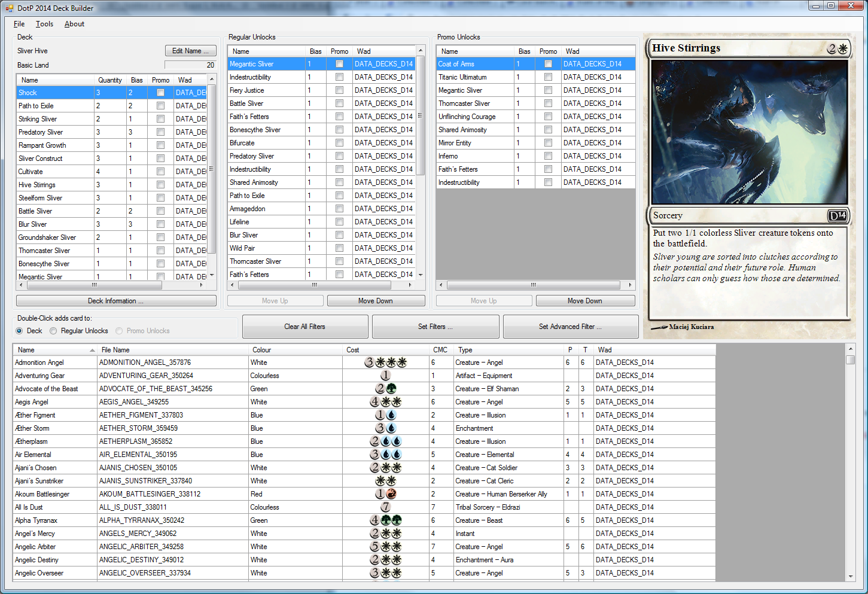Screen dimensions: 868x594
Task: Click the artist brush icon beside Maciej Kuciara
Action: (x=659, y=327)
